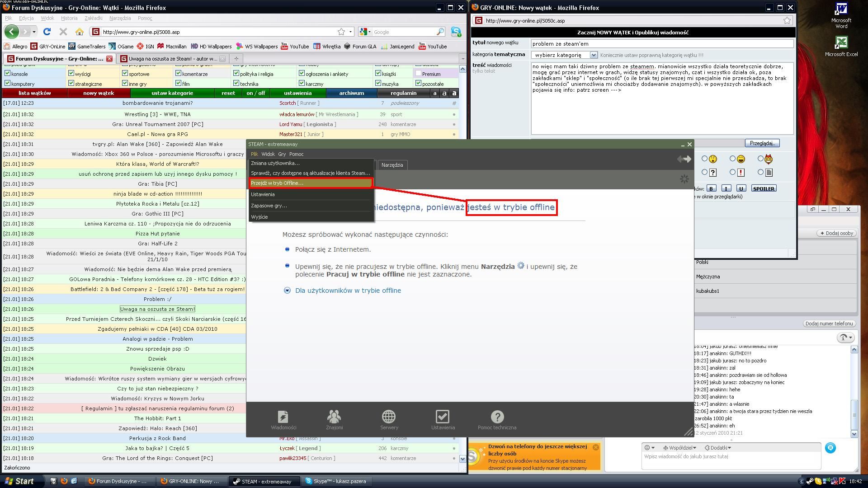The width and height of the screenshot is (868, 488).
Task: Open Steam Znajomi bottom icon
Action: tap(334, 420)
